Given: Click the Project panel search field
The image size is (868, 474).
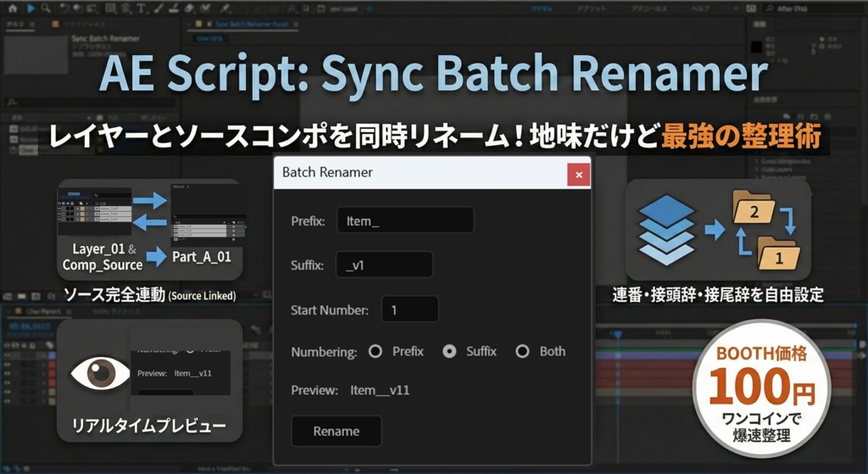Looking at the screenshot, I should 90,103.
